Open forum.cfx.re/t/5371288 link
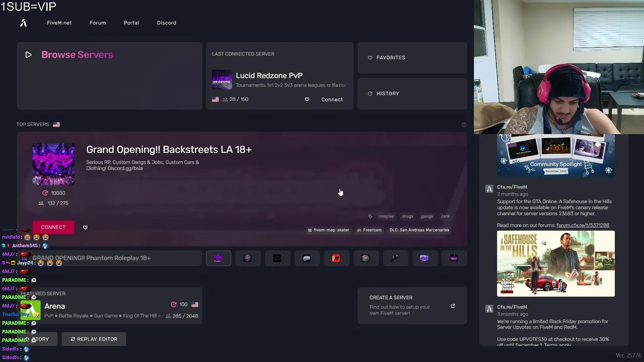The height and width of the screenshot is (362, 644). [583, 225]
